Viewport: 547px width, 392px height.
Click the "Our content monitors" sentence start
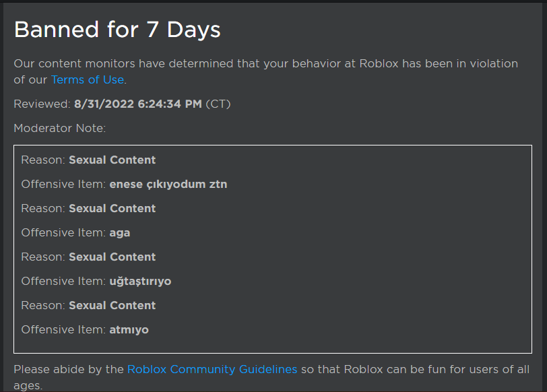(67, 63)
